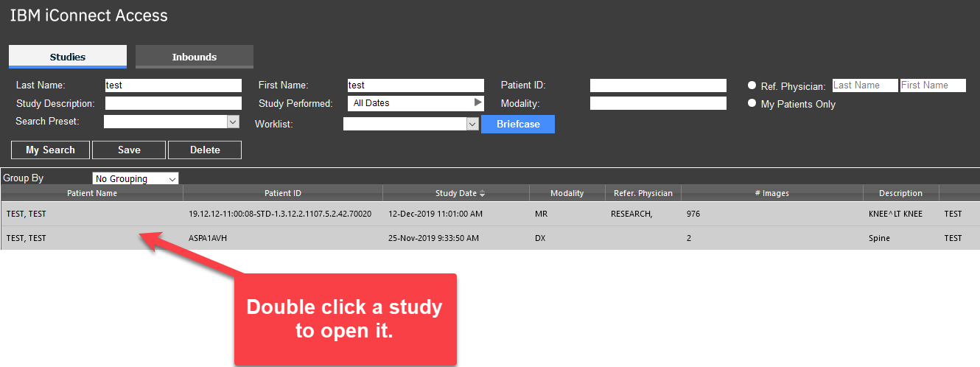Open the Group By No Grouping dropdown
Viewport: 980px width, 367px height.
pos(136,178)
